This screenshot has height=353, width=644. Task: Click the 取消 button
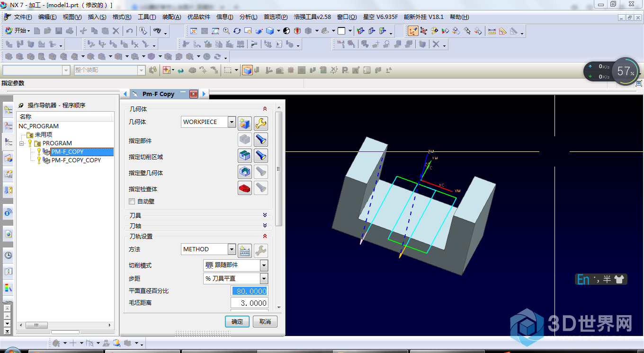click(x=265, y=322)
